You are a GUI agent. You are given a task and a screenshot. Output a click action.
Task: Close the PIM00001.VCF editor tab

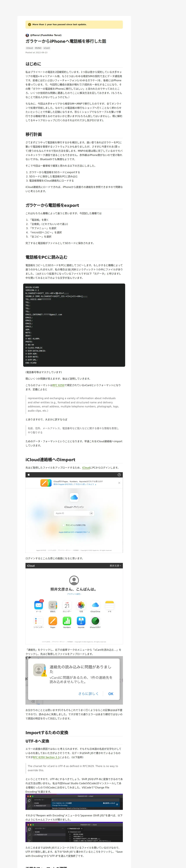pos(82,828)
